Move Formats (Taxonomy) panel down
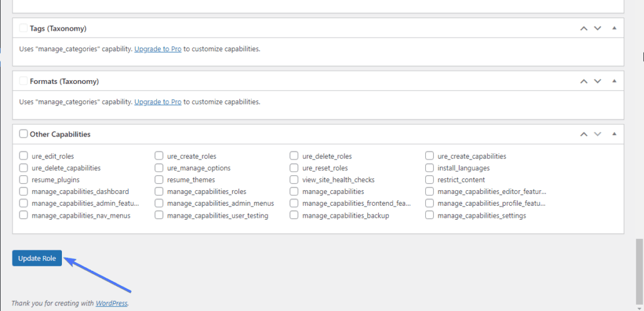Screen dimensions: 644x311 click(x=598, y=81)
